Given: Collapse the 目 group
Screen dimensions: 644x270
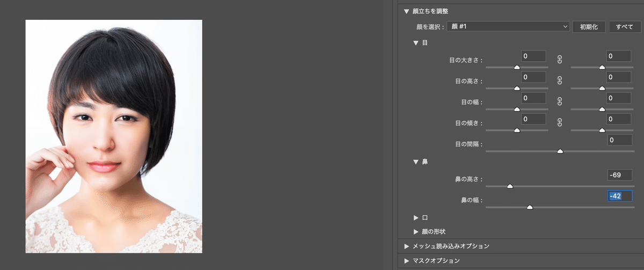Looking at the screenshot, I should (x=415, y=42).
